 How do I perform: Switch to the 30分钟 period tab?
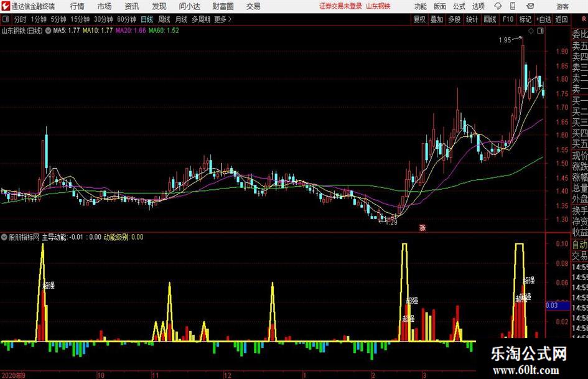tap(103, 19)
